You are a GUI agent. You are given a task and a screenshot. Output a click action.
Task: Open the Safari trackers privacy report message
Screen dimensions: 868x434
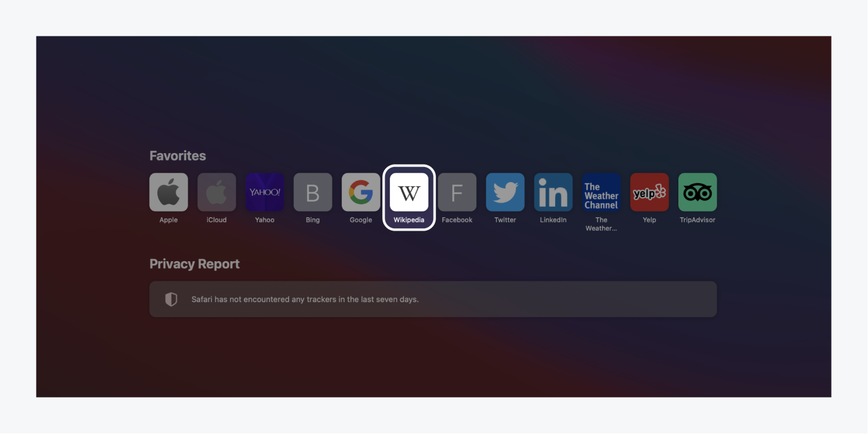(x=433, y=299)
